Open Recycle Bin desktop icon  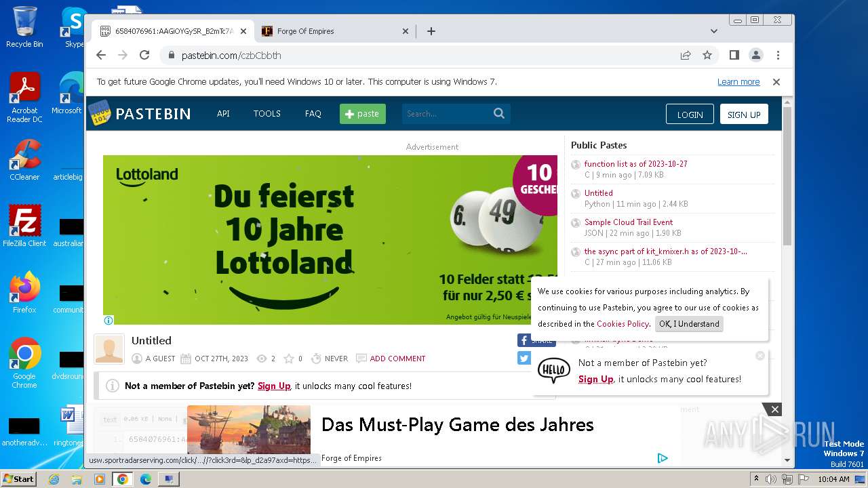[24, 27]
